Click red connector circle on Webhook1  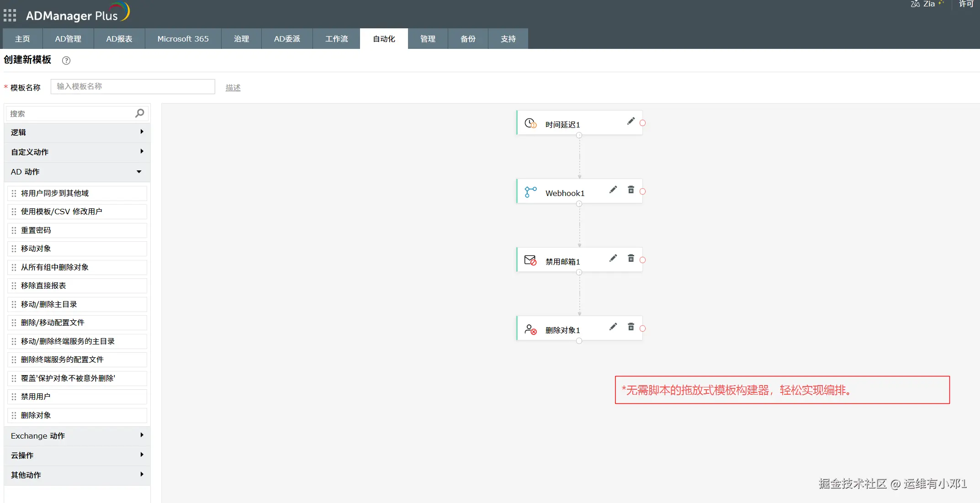point(643,191)
